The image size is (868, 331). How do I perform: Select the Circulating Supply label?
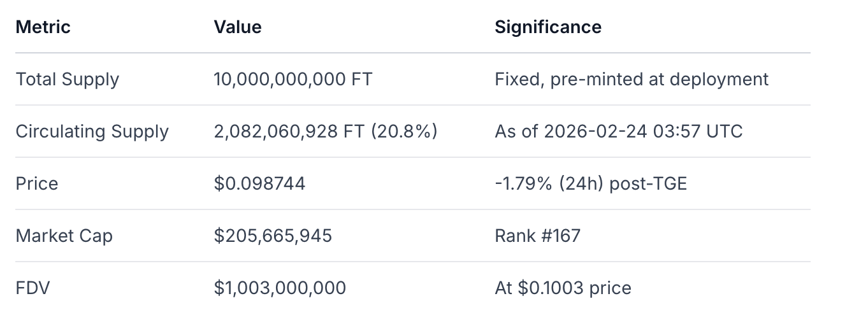[x=92, y=132]
